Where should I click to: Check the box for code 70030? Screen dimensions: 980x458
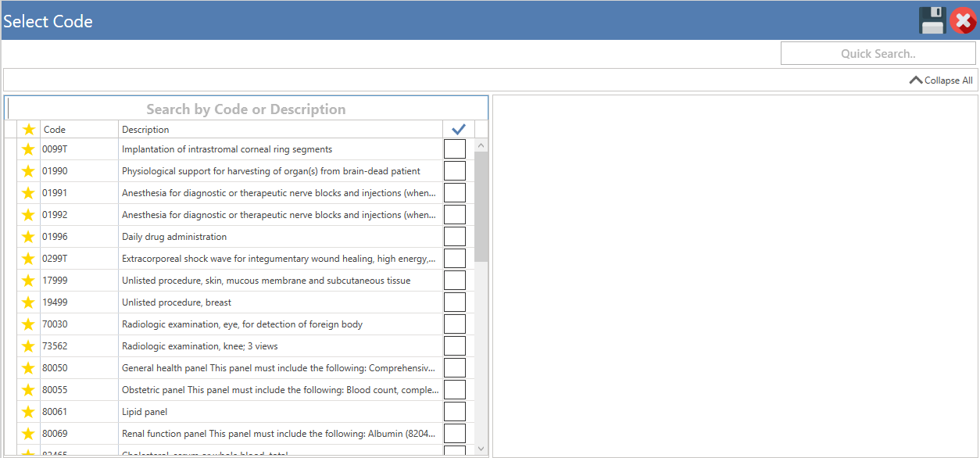click(455, 324)
